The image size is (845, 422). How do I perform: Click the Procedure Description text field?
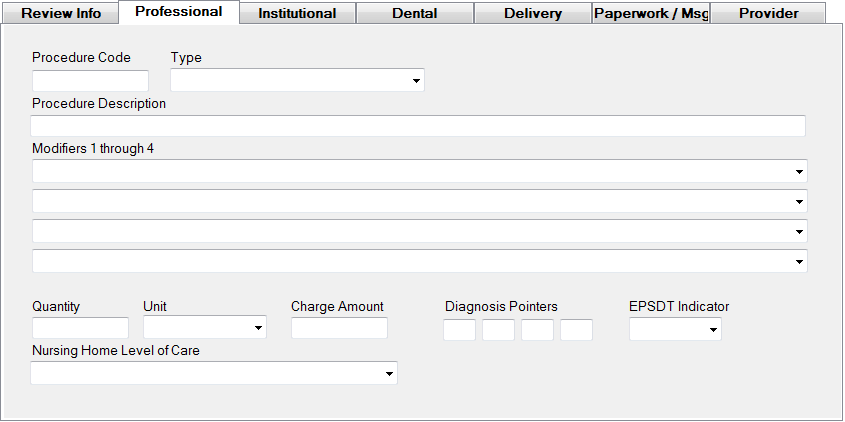tap(418, 126)
